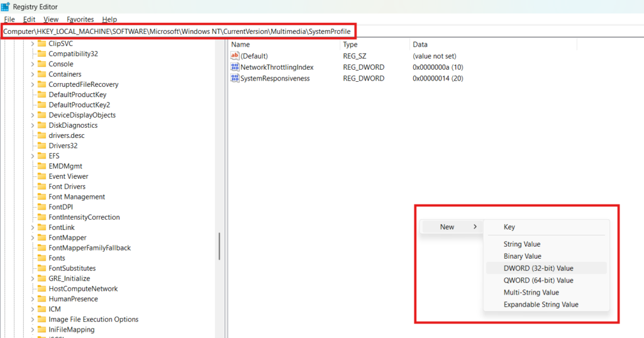The image size is (644, 338).
Task: Click the Data column header
Action: pyautogui.click(x=420, y=45)
